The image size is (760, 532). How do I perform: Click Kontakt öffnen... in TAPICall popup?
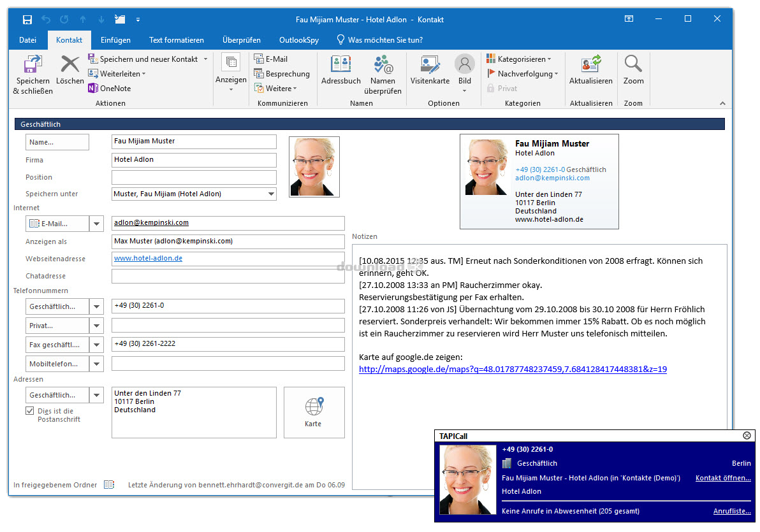click(x=723, y=478)
